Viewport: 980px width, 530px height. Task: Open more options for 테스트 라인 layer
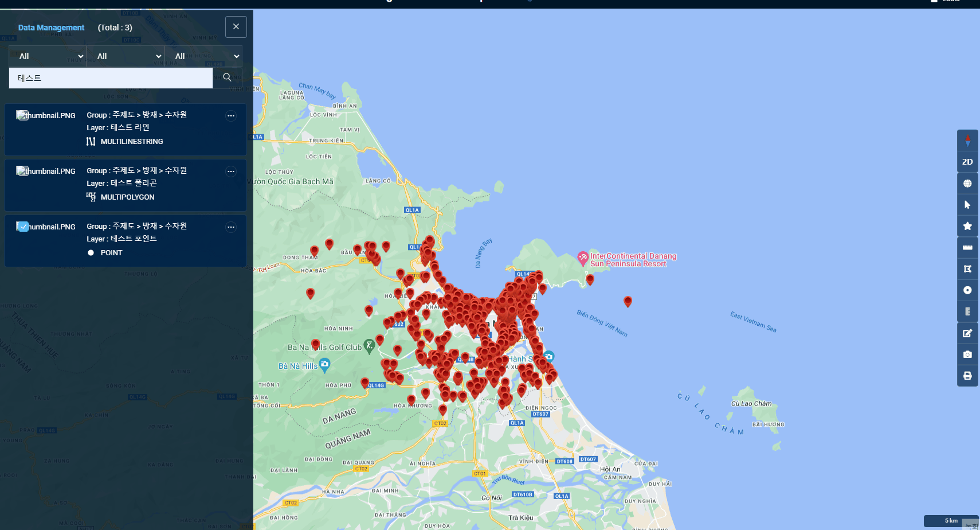tap(231, 116)
